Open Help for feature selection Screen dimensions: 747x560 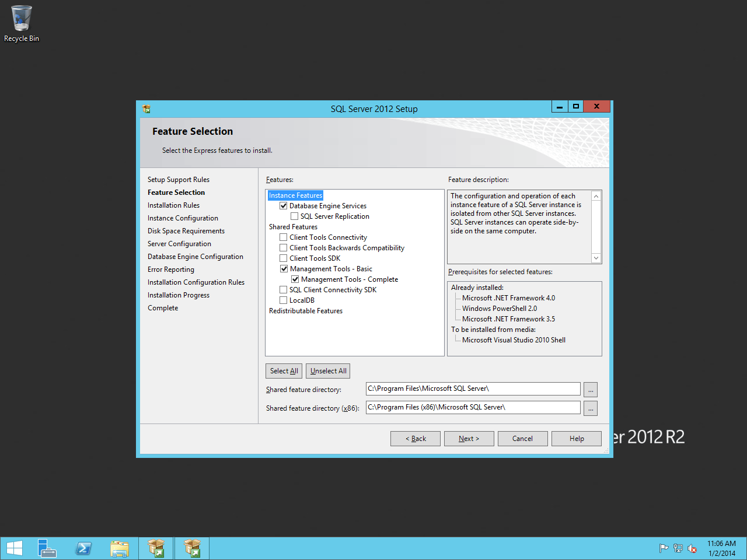[x=577, y=439]
